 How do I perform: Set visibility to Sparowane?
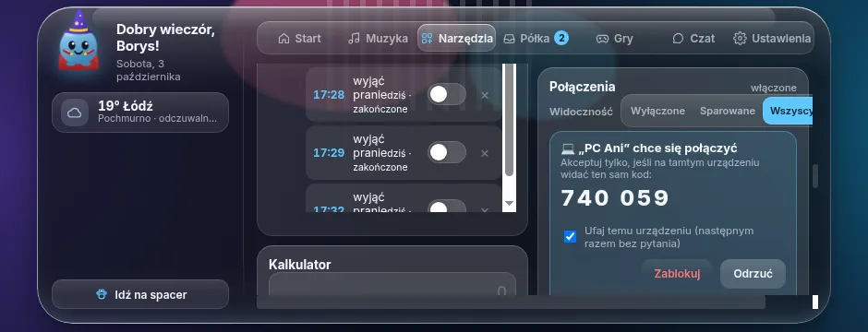point(728,111)
